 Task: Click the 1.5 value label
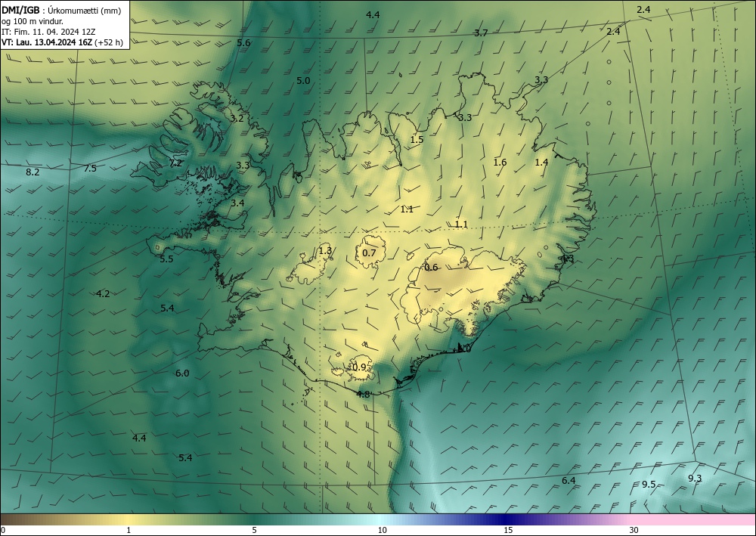[x=417, y=139]
